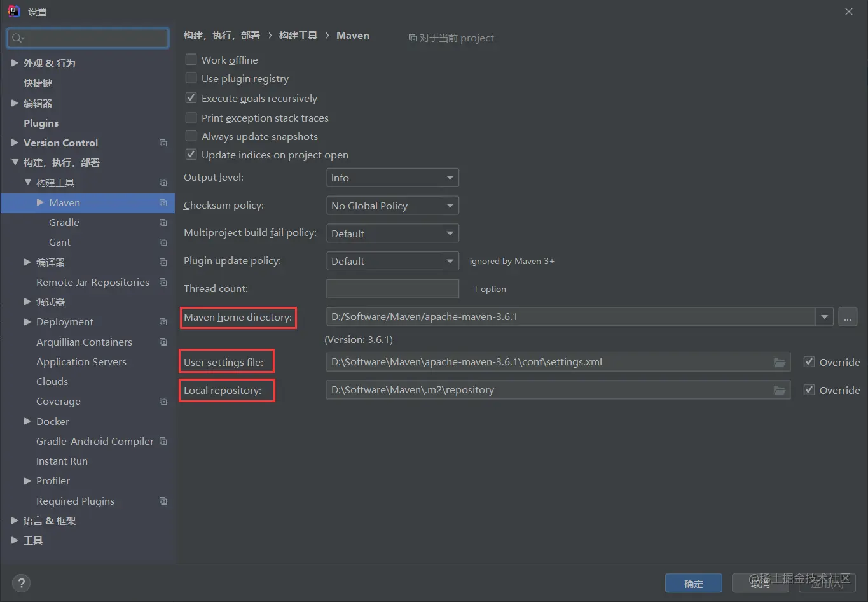This screenshot has height=602, width=868.
Task: Expand the 调试器 tree node
Action: 27,302
